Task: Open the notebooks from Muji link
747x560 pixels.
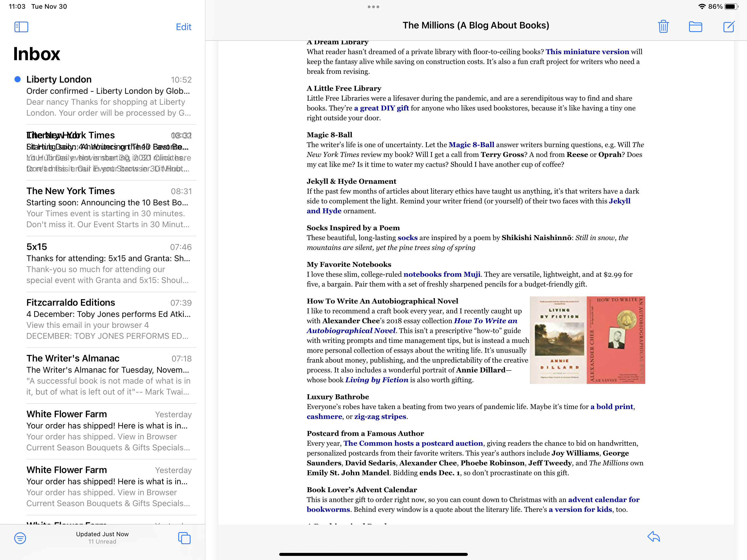Action: [442, 275]
